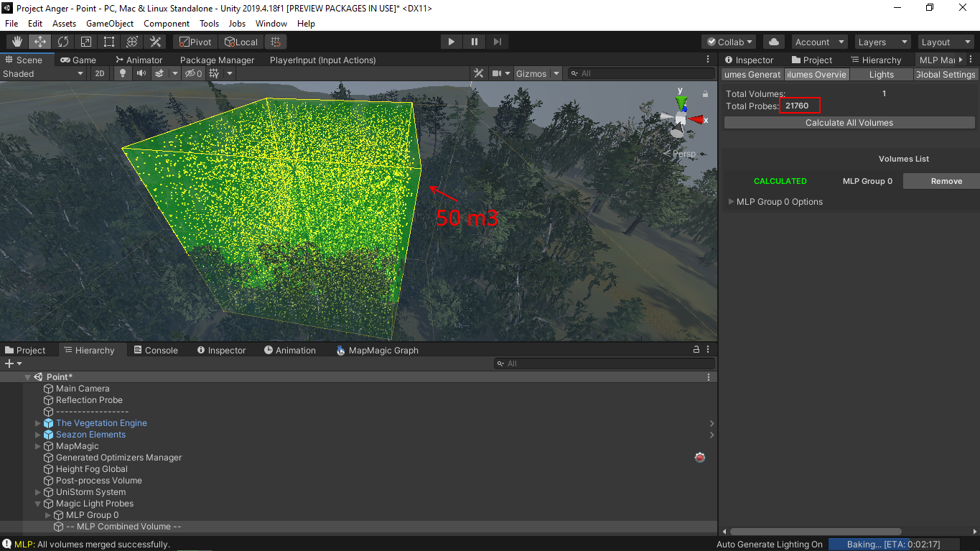The height and width of the screenshot is (551, 980).
Task: Open the Volumes Overview tab in MLP panel
Action: pyautogui.click(x=816, y=75)
